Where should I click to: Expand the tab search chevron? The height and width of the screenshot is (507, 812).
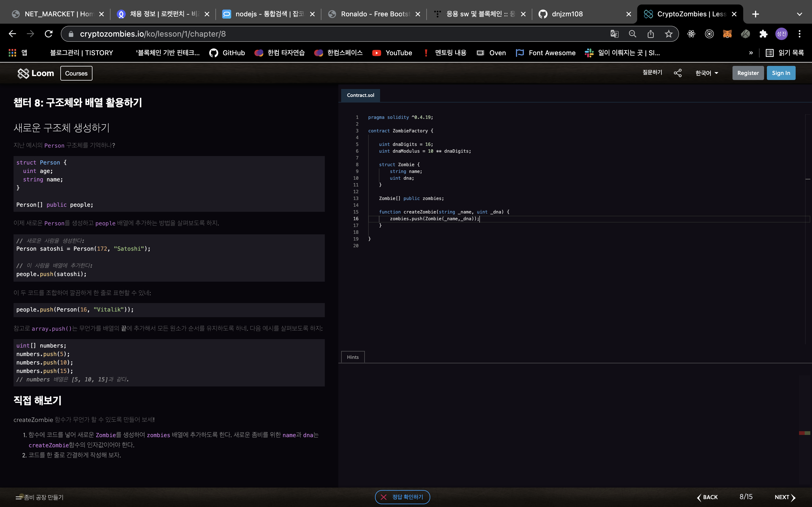tap(799, 14)
